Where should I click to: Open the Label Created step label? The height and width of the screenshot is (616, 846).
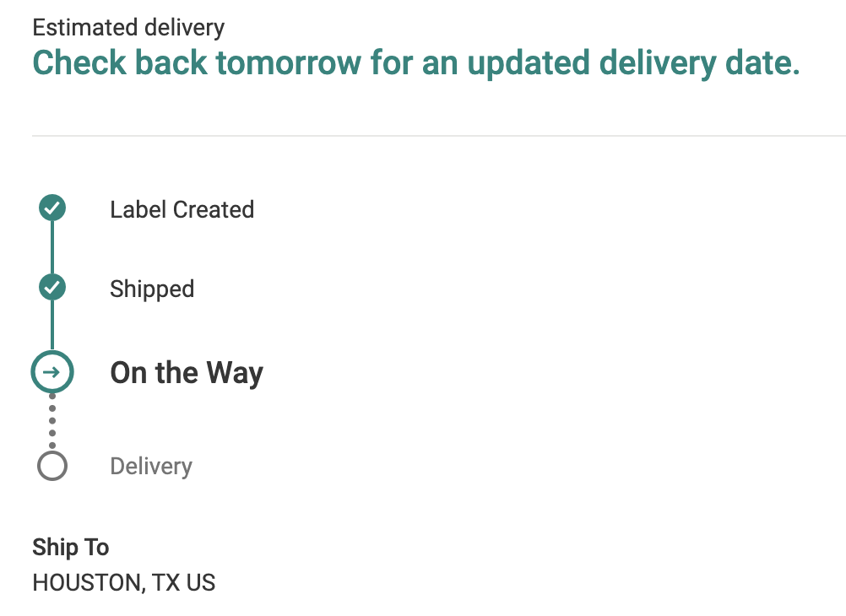[x=182, y=209]
